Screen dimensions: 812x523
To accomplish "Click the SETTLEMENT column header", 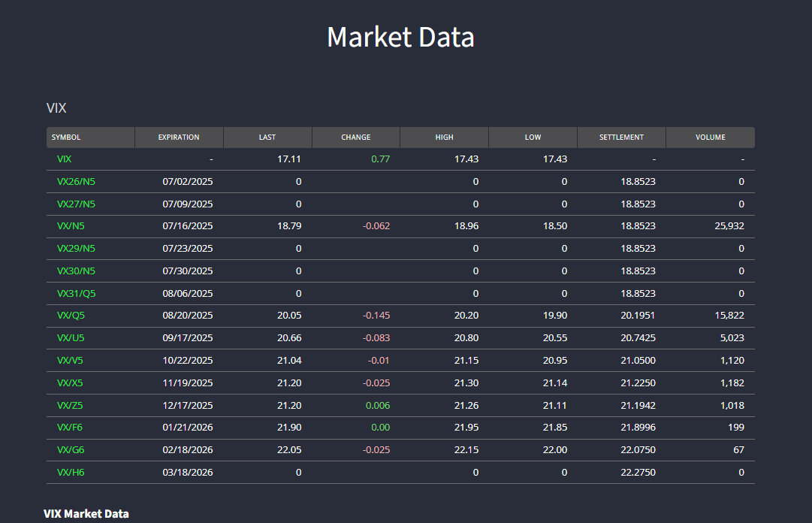I will pos(621,138).
